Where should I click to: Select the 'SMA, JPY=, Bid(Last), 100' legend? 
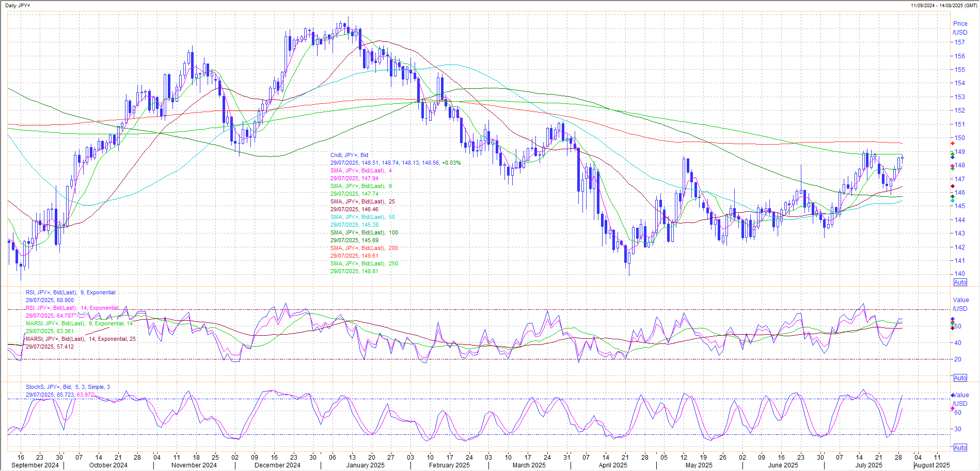tap(364, 232)
